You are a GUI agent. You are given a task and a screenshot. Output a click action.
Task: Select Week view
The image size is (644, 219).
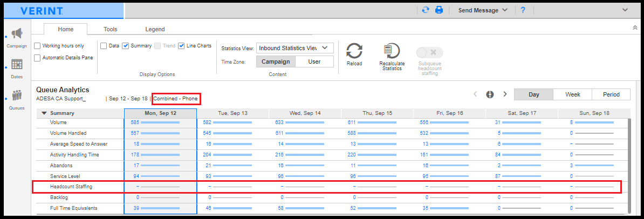coord(573,94)
